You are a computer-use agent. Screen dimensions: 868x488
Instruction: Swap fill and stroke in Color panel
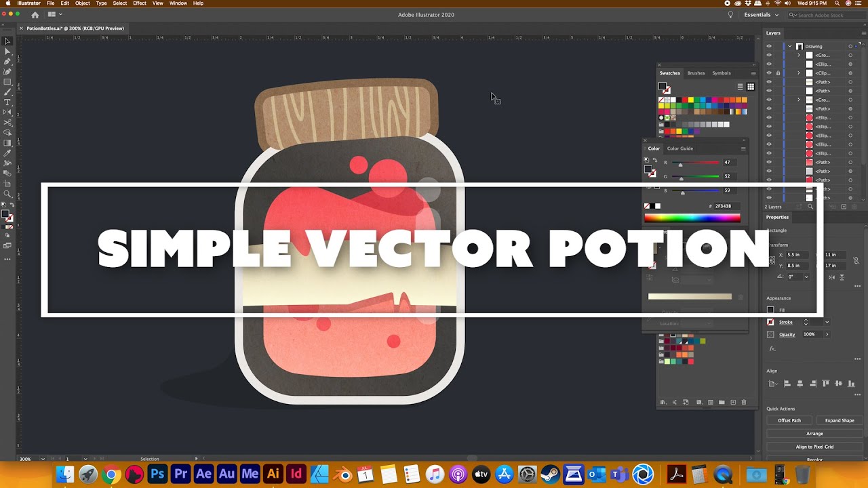point(654,160)
